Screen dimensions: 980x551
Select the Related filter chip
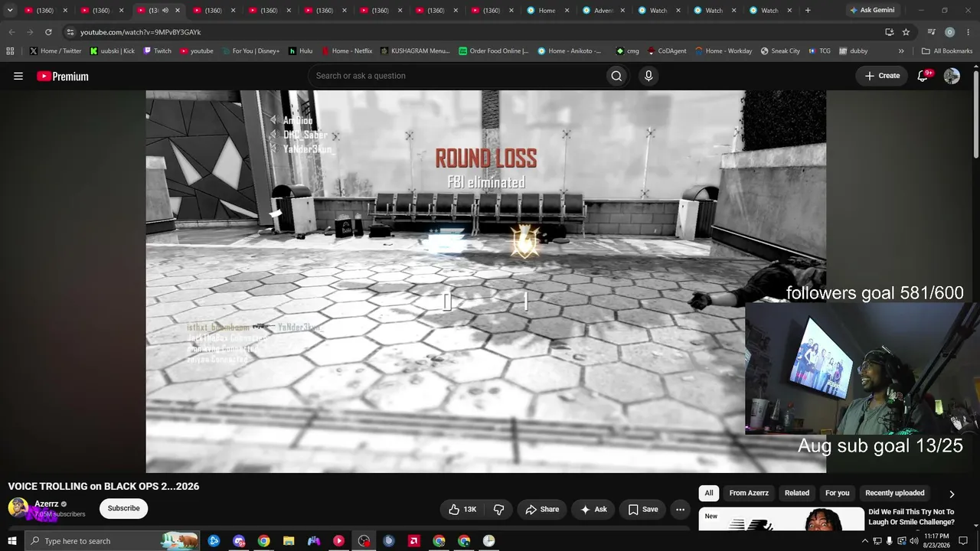tap(797, 494)
